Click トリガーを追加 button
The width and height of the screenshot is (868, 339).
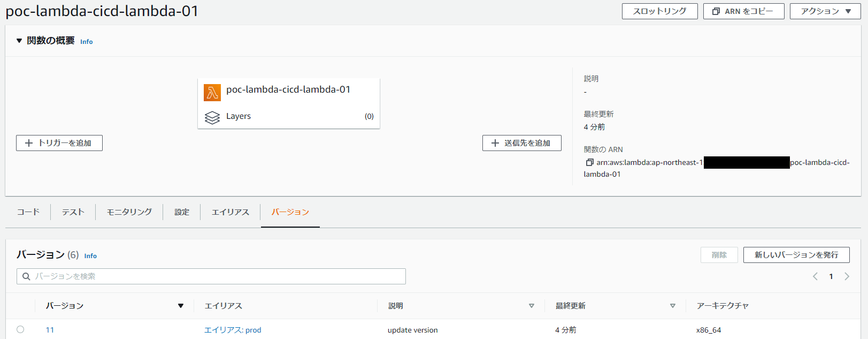(x=59, y=143)
